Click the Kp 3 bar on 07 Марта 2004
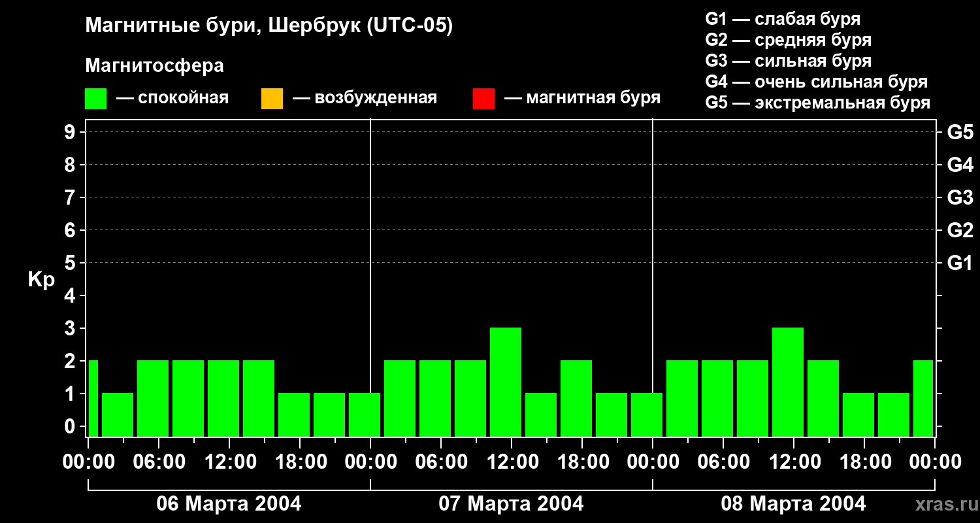This screenshot has width=980, height=523. [x=506, y=382]
